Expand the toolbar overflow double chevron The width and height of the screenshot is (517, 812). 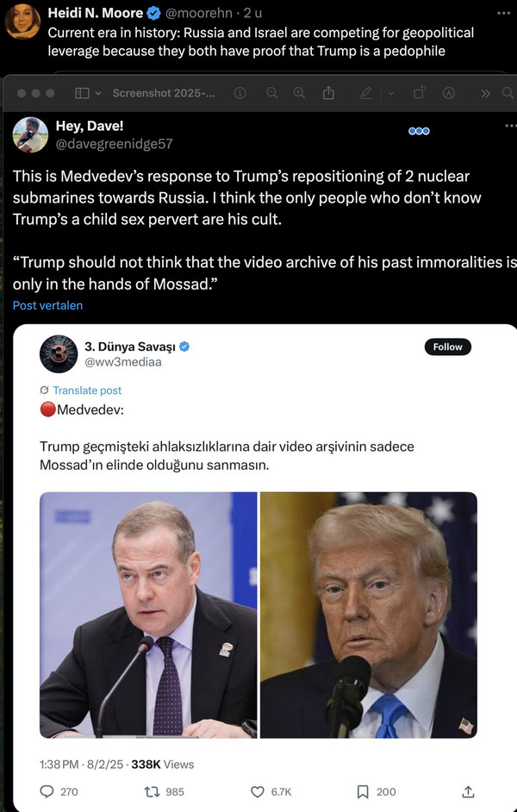tap(485, 93)
